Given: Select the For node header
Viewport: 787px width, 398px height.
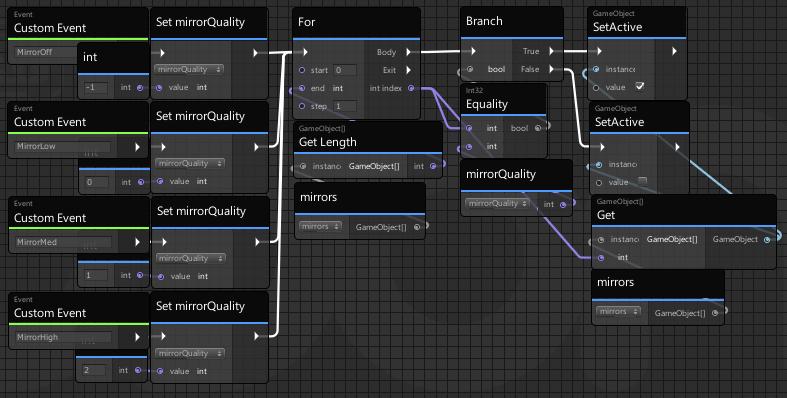Looking at the screenshot, I should (x=356, y=23).
